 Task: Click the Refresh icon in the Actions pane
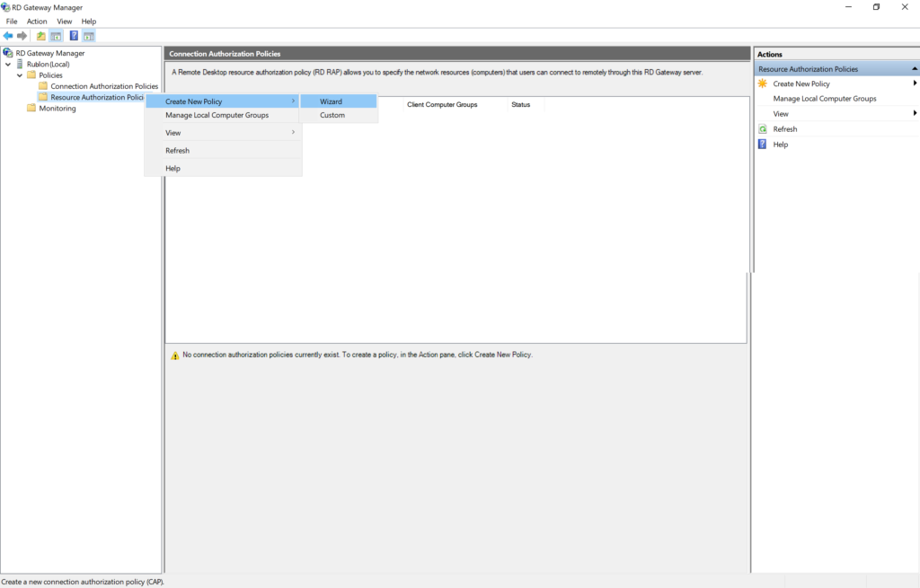[763, 128]
